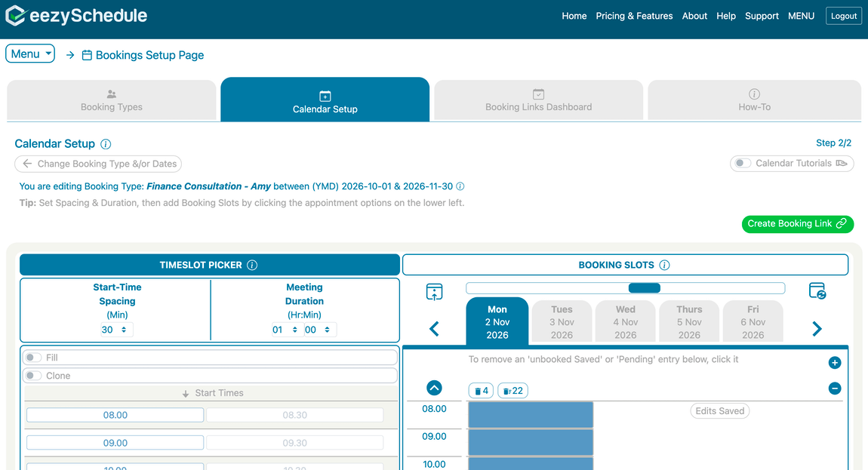This screenshot has width=868, height=470.
Task: Click MENU in the top navigation
Action: tap(801, 16)
